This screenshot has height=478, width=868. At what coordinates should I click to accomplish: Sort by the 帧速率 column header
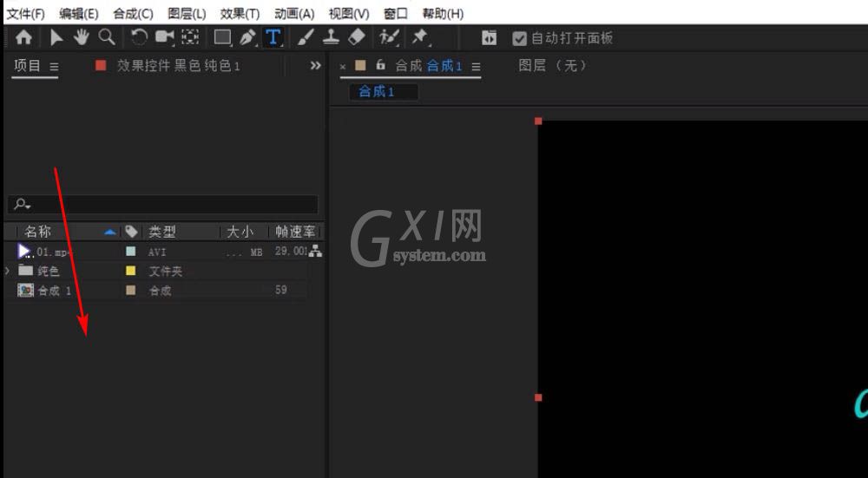tap(294, 232)
